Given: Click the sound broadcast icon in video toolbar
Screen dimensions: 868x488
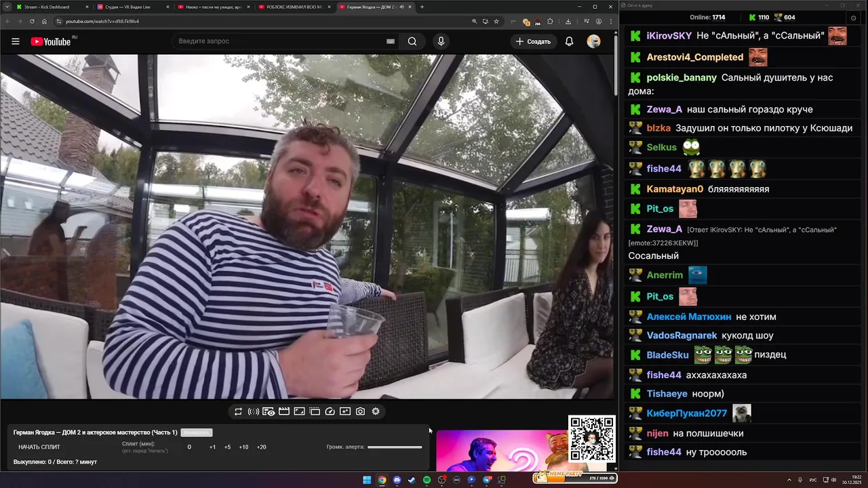Looking at the screenshot, I should [x=253, y=411].
